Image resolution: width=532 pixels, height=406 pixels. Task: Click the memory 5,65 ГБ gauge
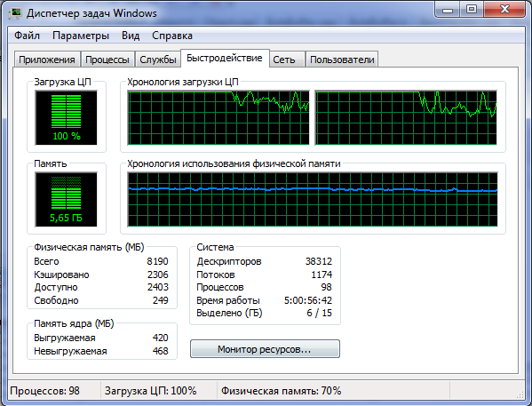(66, 199)
